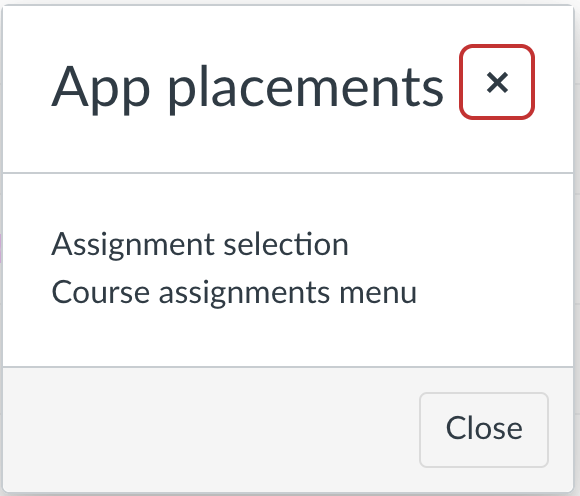Choose Close at the modal's bottom right
The width and height of the screenshot is (580, 496).
tap(484, 430)
